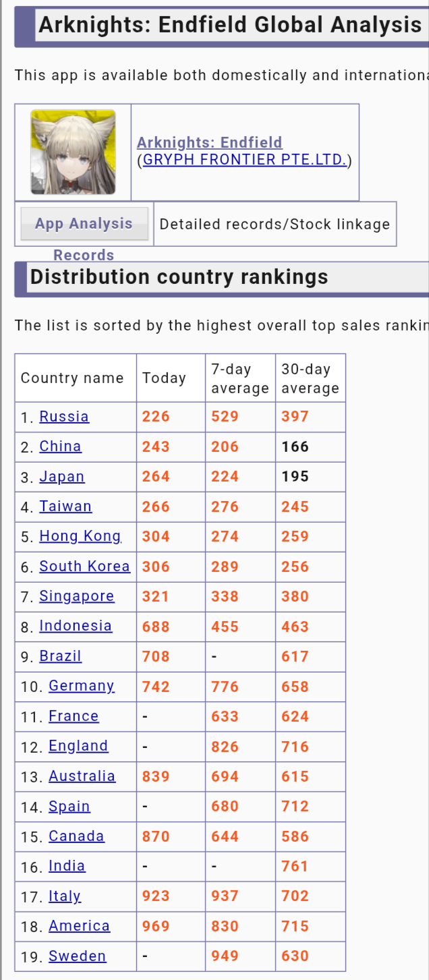Open the Australia link
429x980 pixels.
82,776
